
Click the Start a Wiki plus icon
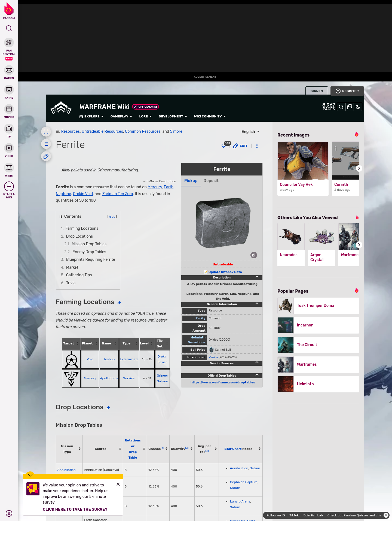click(x=9, y=187)
